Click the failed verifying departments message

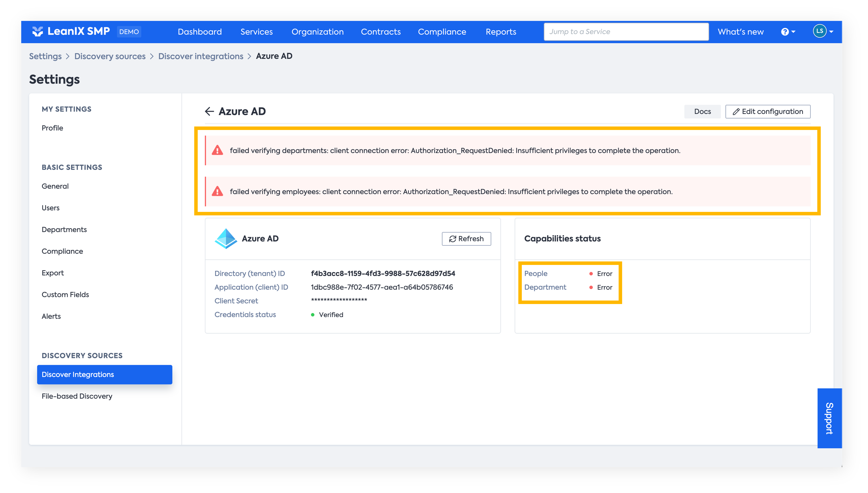pyautogui.click(x=455, y=150)
